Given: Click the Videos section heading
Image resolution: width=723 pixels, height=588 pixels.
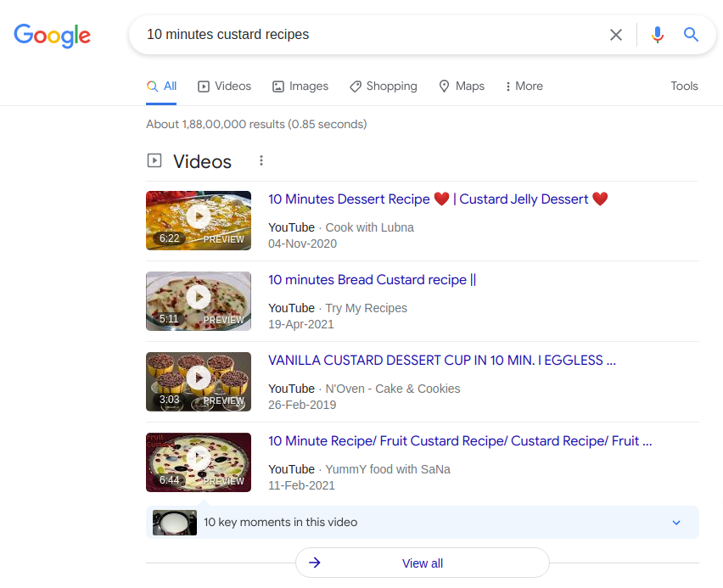Looking at the screenshot, I should 203,162.
